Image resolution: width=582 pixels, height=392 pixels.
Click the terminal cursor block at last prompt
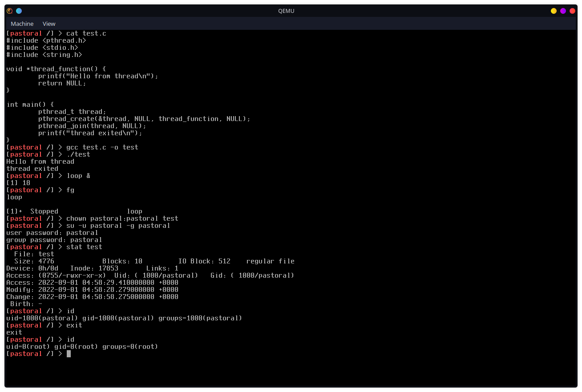point(69,354)
